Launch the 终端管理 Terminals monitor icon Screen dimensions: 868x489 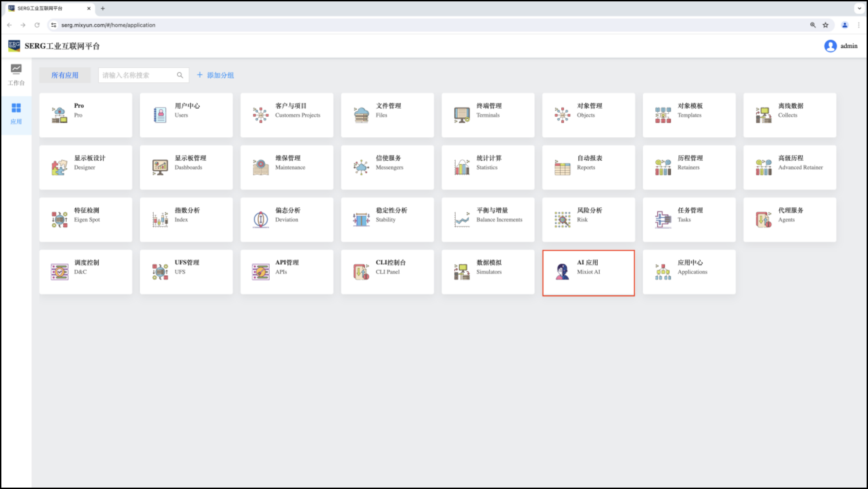point(462,115)
